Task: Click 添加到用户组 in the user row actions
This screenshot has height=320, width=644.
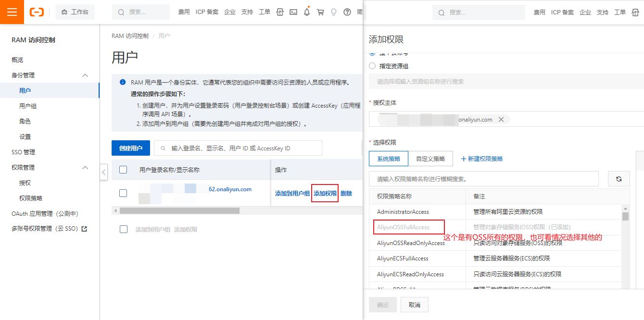Action: click(x=292, y=194)
